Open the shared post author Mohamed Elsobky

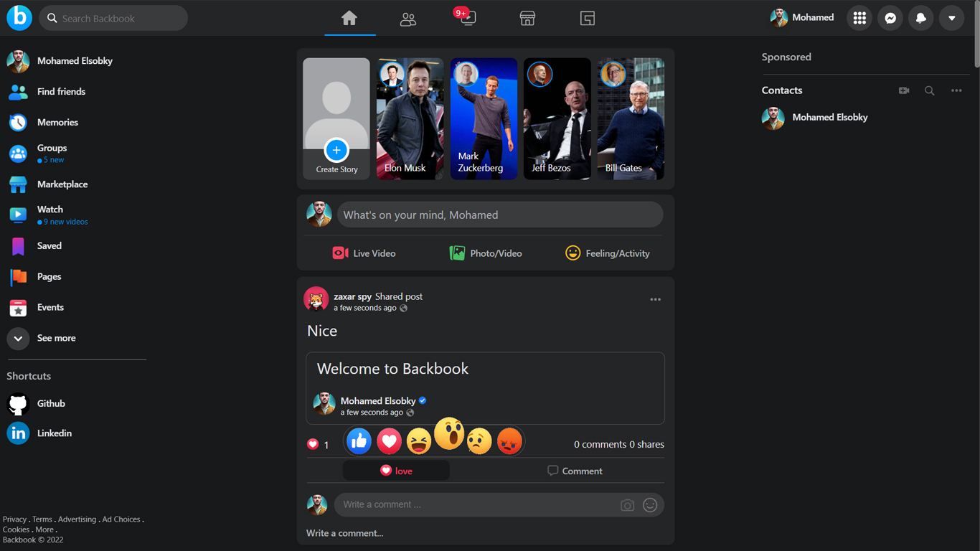378,401
